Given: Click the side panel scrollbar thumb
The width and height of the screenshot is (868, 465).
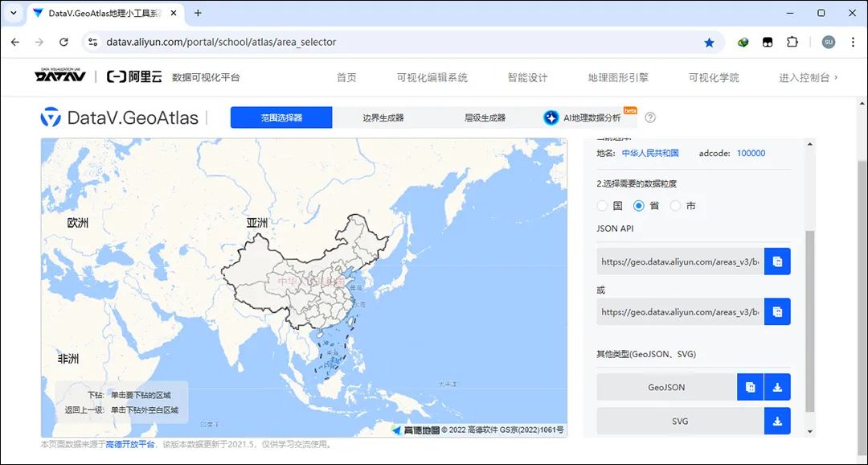Looking at the screenshot, I should [x=810, y=322].
